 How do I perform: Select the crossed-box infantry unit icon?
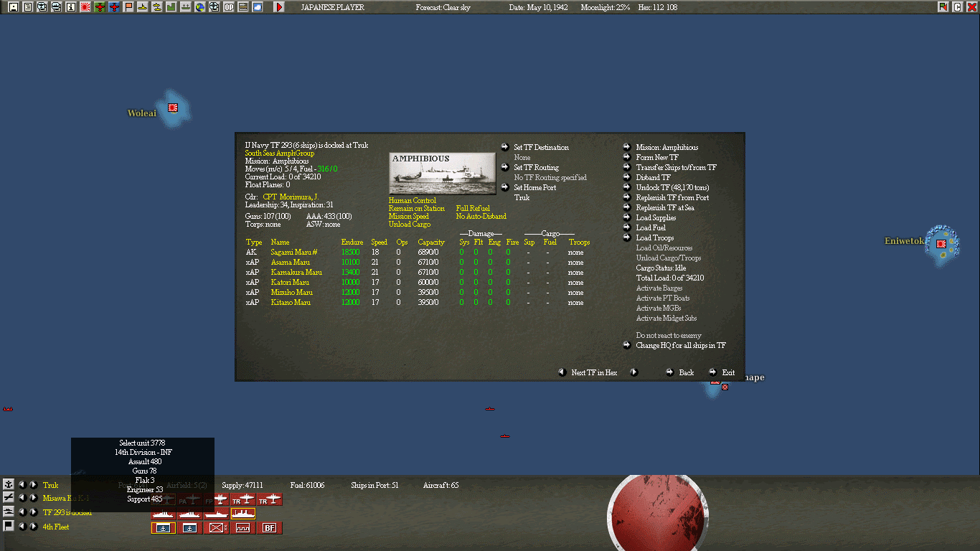tap(216, 528)
